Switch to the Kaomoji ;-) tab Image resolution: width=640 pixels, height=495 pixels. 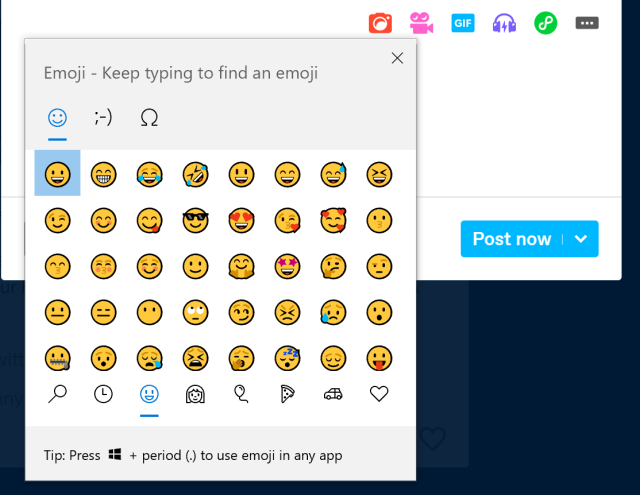[103, 118]
